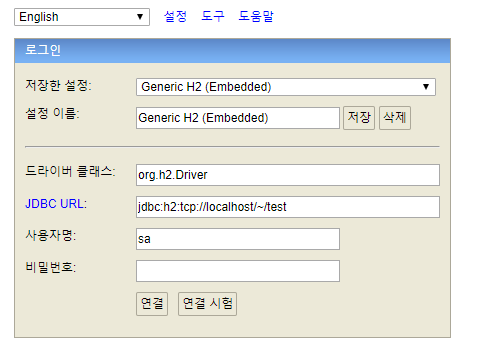
Task: Focus the JDBC URL input field
Action: pyautogui.click(x=288, y=207)
